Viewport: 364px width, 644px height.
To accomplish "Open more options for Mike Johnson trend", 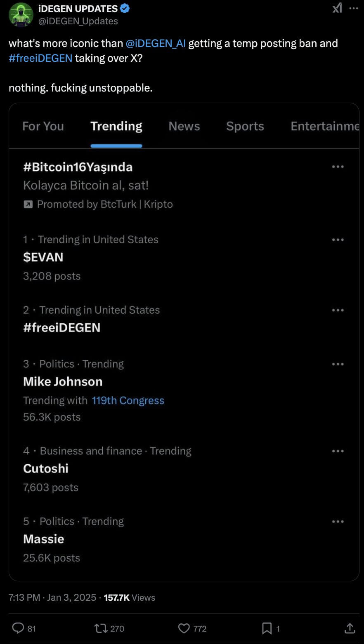I will pyautogui.click(x=338, y=364).
